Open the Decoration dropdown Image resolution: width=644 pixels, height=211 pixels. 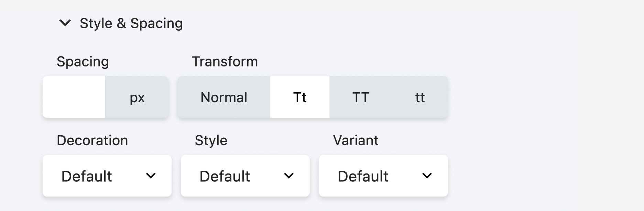107,176
